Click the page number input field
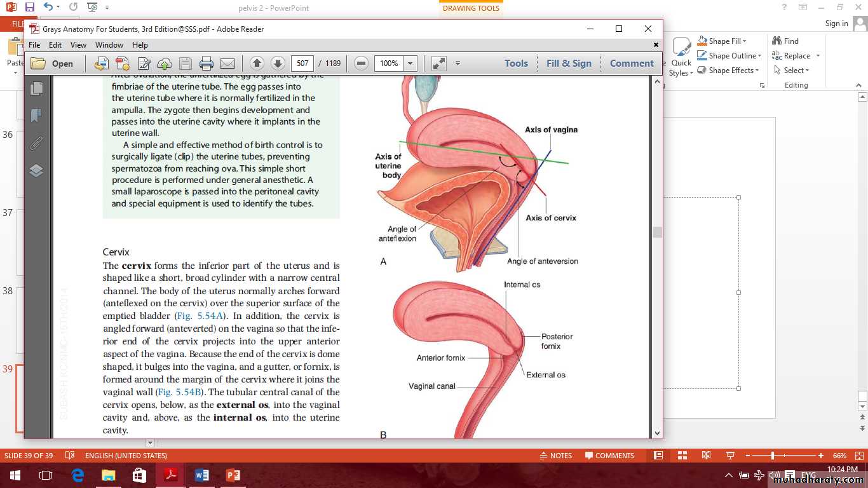Image resolution: width=868 pixels, height=488 pixels. click(x=302, y=64)
